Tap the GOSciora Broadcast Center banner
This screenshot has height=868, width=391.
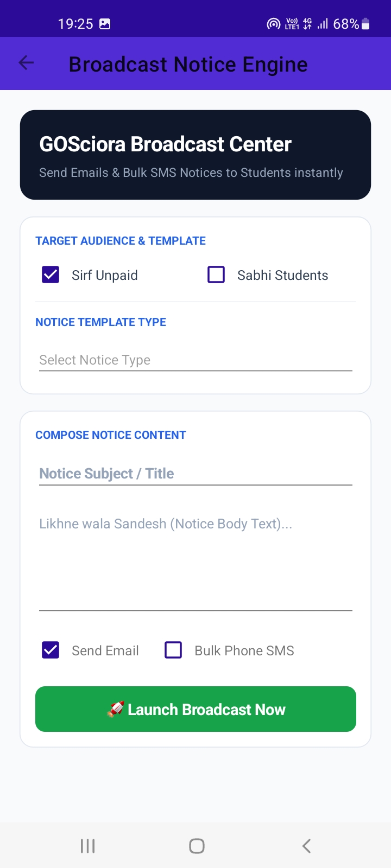pos(195,155)
